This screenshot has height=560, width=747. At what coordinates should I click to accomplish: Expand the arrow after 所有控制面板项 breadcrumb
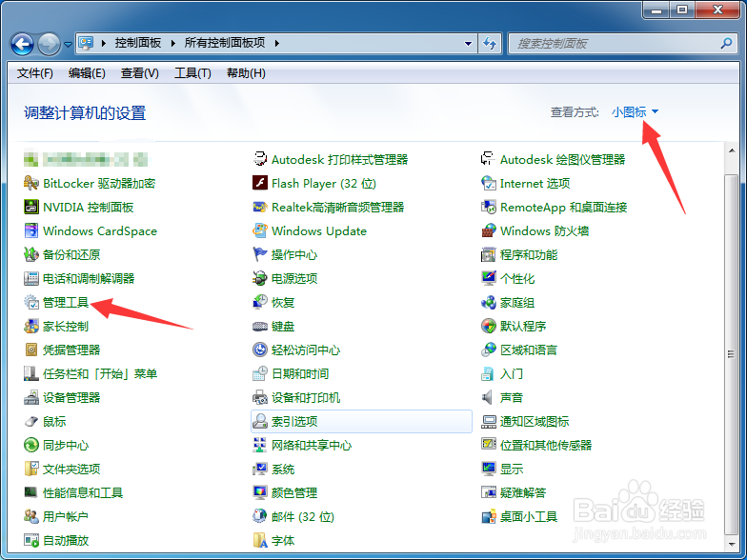click(276, 44)
